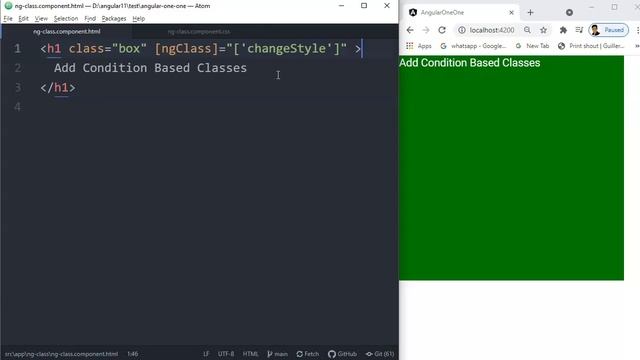This screenshot has width=640, height=360.
Task: Go back in Chrome browser
Action: point(410,30)
